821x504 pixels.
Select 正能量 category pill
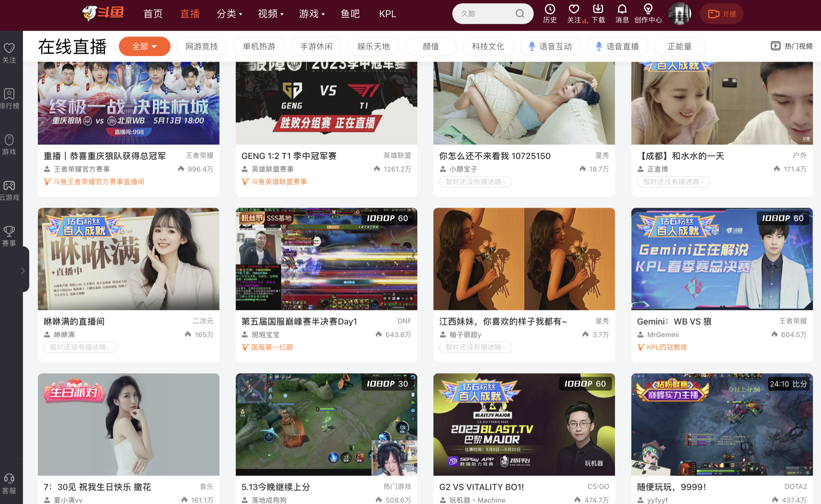679,46
